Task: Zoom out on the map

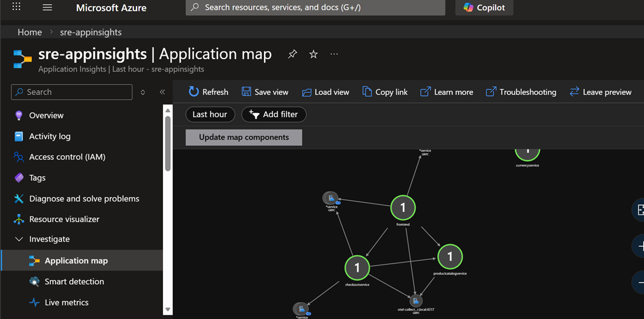Action: pos(639,282)
